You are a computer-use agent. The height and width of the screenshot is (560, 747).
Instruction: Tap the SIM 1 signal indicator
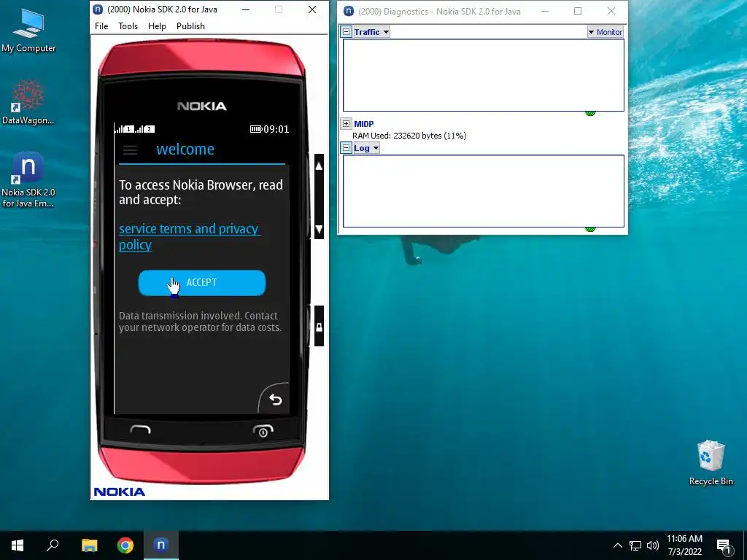[x=124, y=128]
